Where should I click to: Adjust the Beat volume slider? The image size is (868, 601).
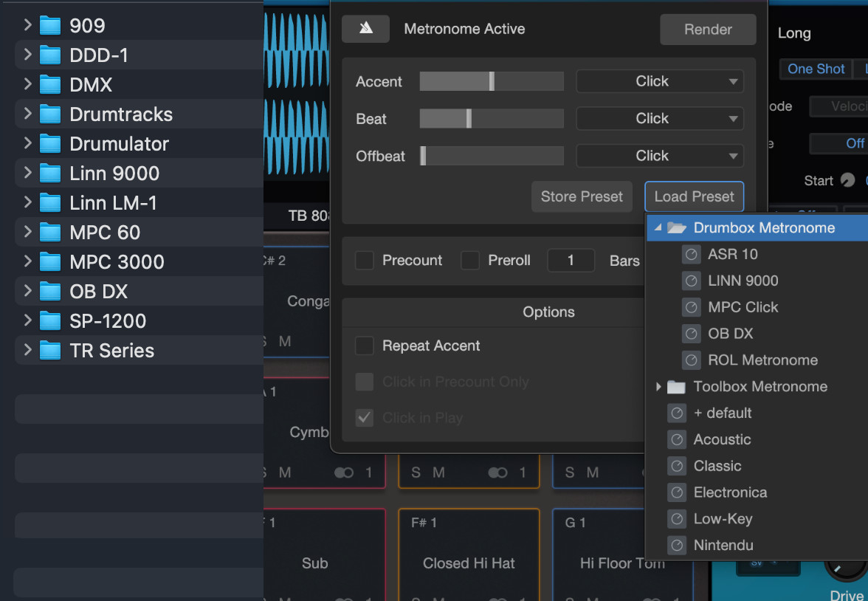point(492,119)
